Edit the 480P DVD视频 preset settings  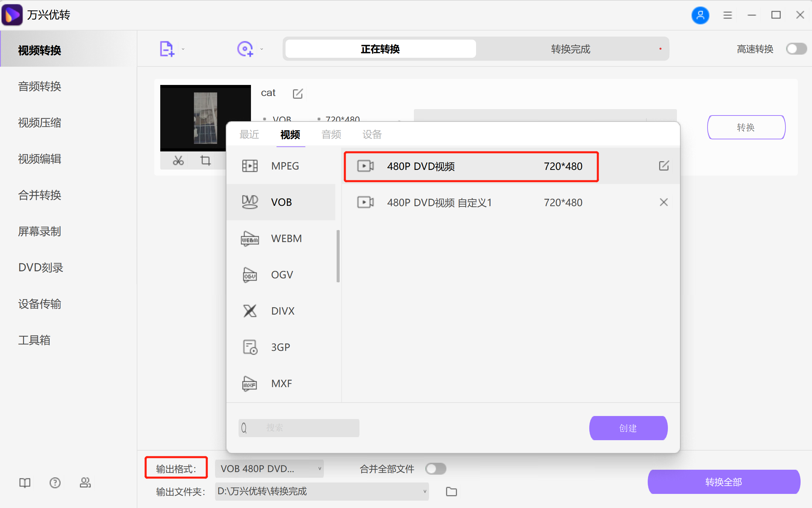click(664, 166)
